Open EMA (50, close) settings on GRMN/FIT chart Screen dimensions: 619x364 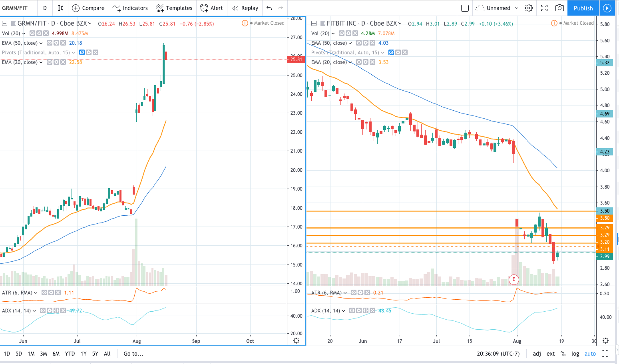[56, 43]
